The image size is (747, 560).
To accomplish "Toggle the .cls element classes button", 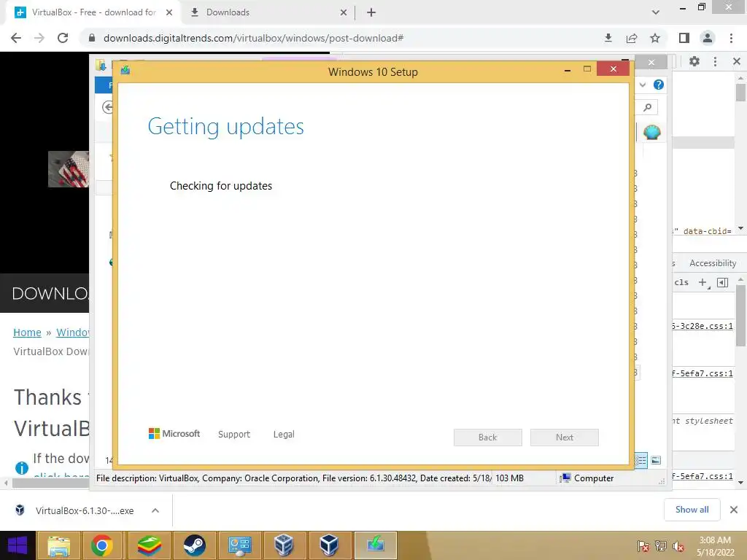I will [681, 282].
